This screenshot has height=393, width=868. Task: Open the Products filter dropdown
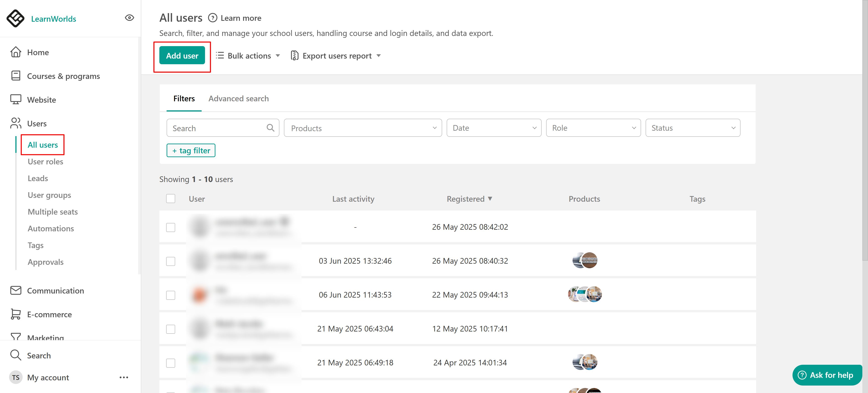tap(363, 128)
